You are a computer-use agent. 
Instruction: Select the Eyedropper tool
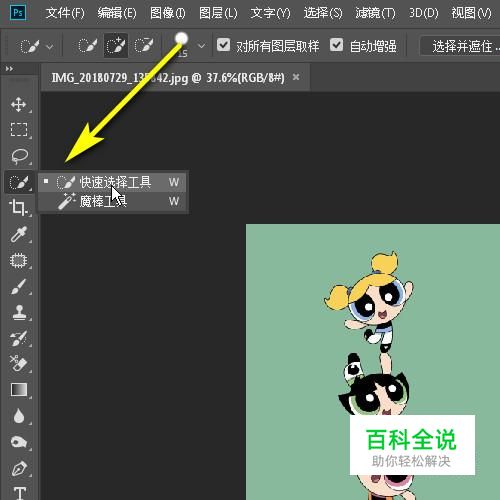(19, 234)
